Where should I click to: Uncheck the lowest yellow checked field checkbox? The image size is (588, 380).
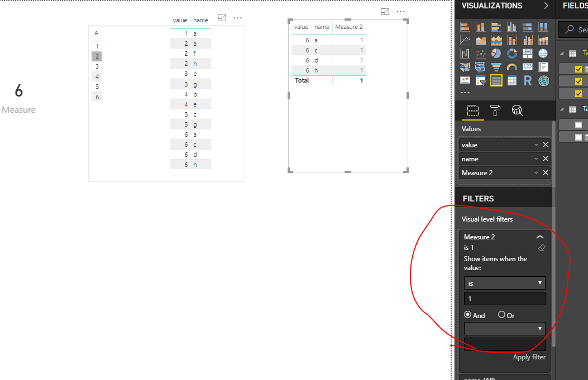point(579,94)
